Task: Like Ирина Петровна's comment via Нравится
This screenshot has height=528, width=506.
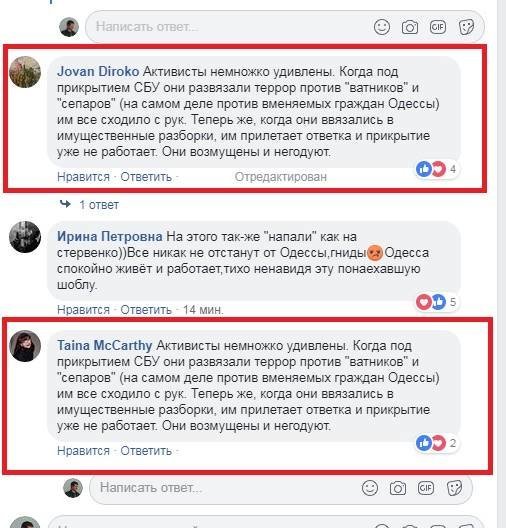Action: (x=83, y=310)
